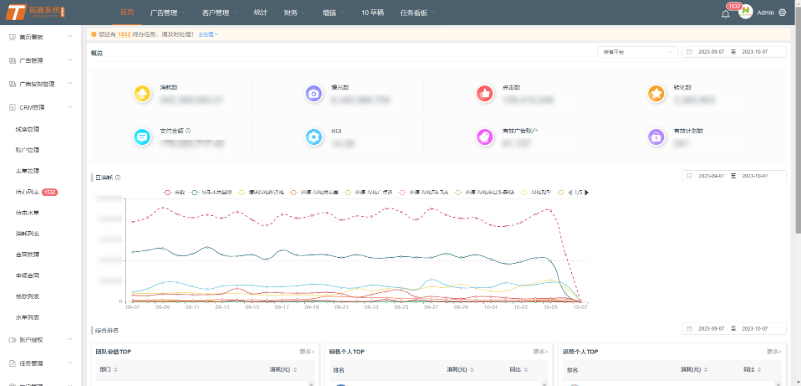Open the settings gear beside Admin
The width and height of the screenshot is (801, 386).
782,13
